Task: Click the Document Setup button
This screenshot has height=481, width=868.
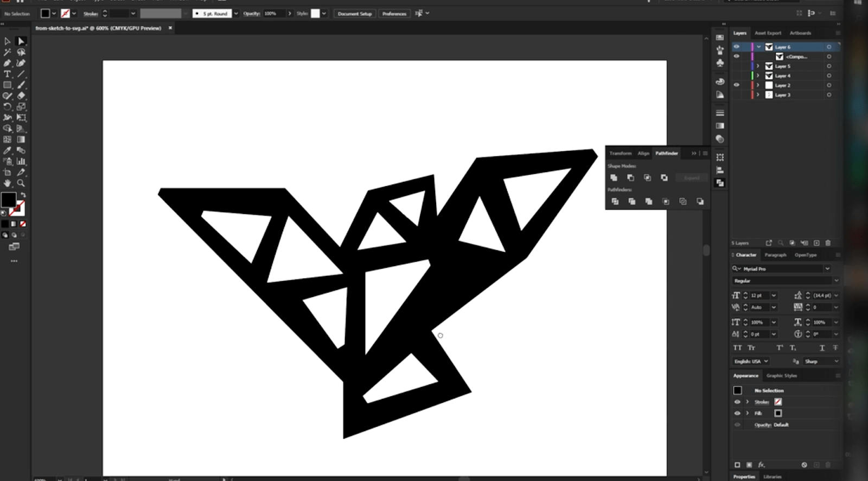Action: 354,14
